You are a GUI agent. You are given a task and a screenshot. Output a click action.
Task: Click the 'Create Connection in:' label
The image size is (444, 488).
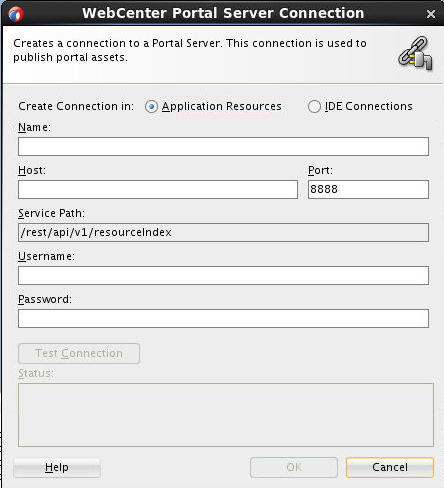pos(76,106)
